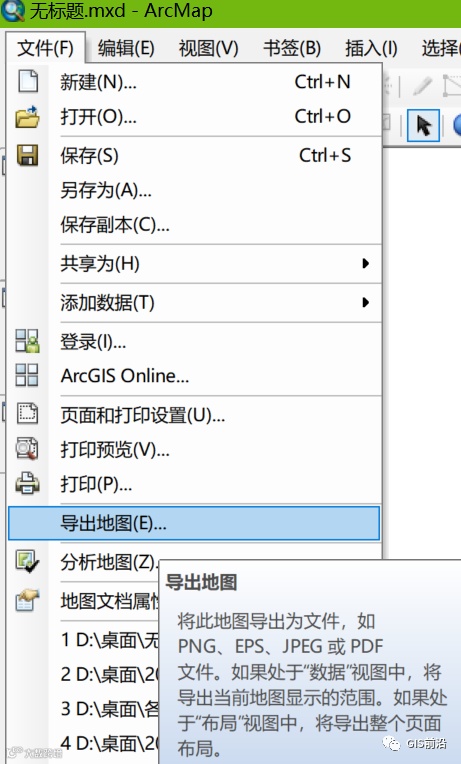This screenshot has height=764, width=461.
Task: Click the ArcGIS Online grid icon
Action: coord(27,375)
